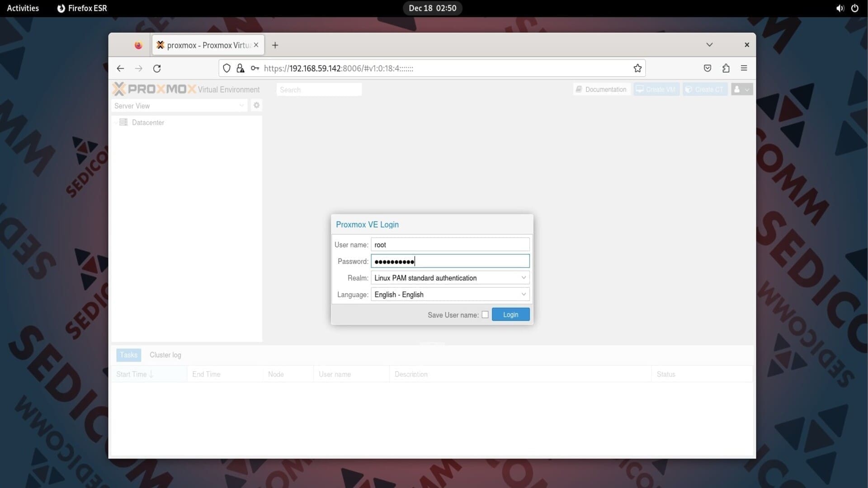This screenshot has width=868, height=488.
Task: Click the system volume icon
Action: coord(840,8)
